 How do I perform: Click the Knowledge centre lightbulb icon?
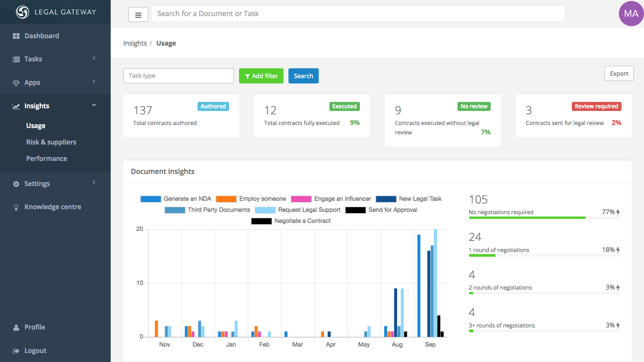[x=16, y=207]
